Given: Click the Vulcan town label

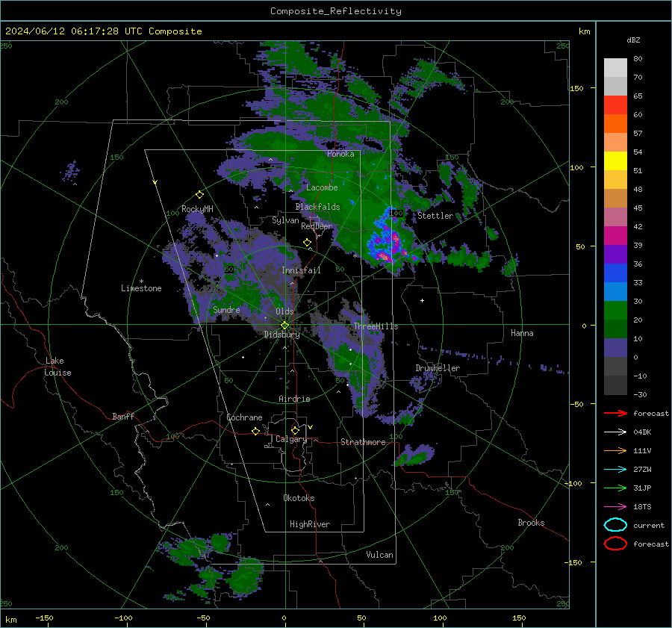Looking at the screenshot, I should (x=379, y=555).
